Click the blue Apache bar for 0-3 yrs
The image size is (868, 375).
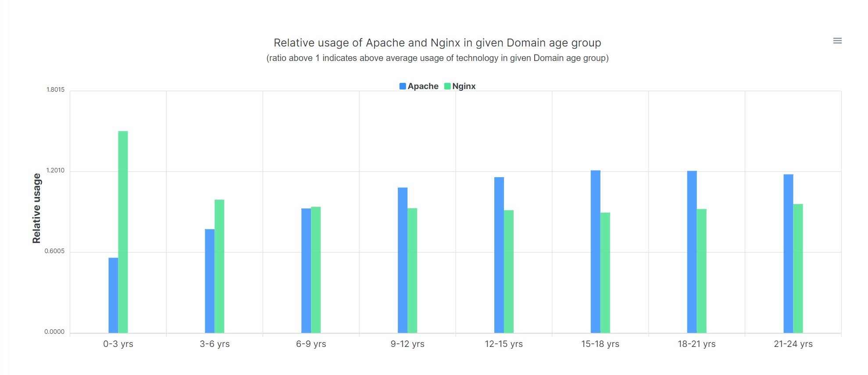tap(113, 295)
